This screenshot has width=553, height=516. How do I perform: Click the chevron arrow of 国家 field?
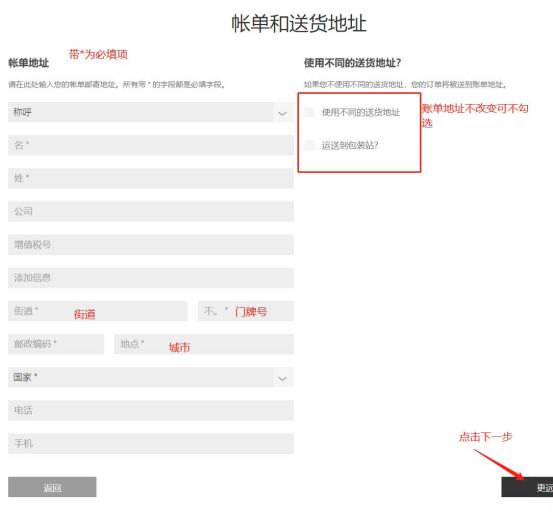282,378
